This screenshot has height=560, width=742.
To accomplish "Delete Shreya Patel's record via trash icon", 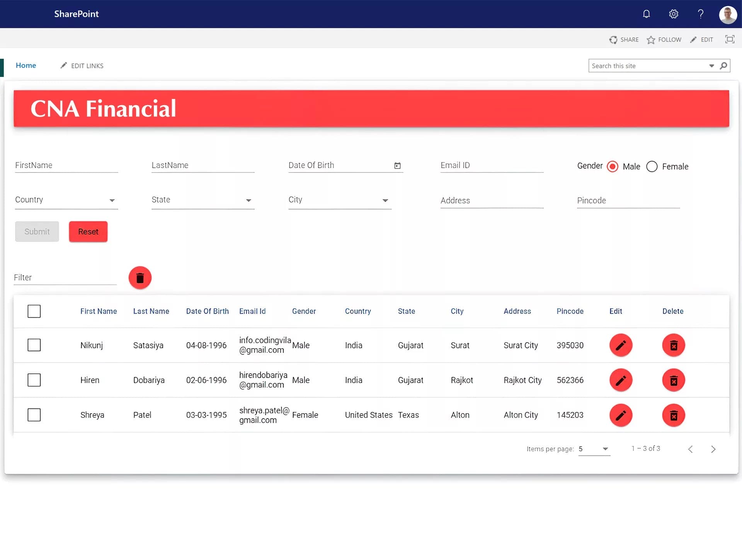I will [674, 415].
